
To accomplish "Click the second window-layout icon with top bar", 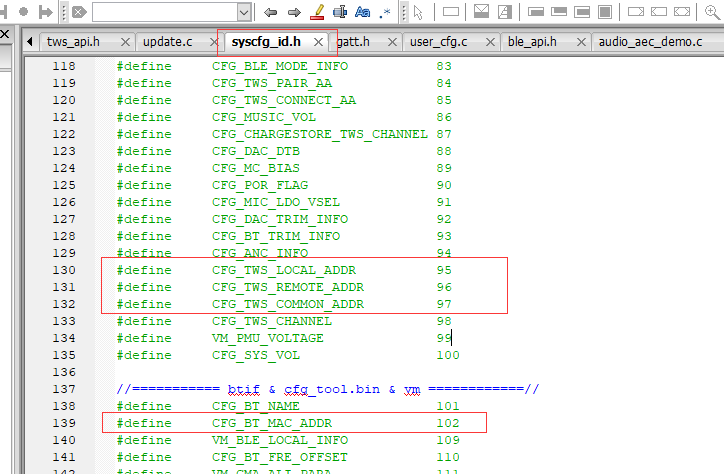I will (x=559, y=12).
